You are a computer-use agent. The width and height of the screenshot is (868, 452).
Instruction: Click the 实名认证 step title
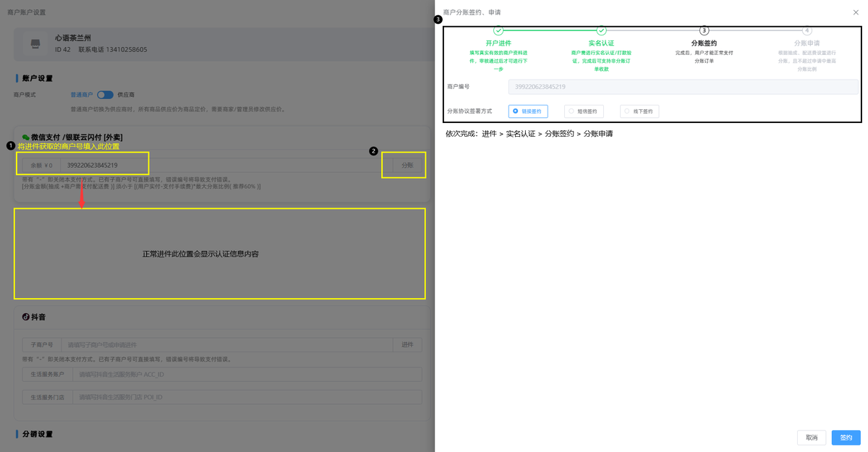[x=601, y=43]
